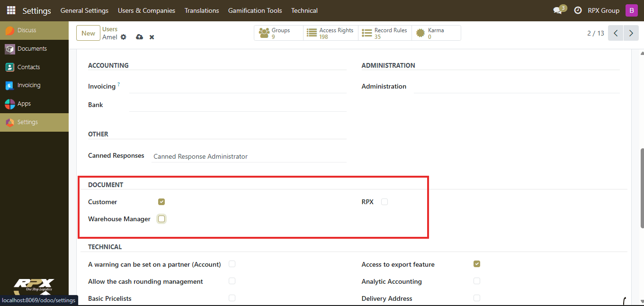The height and width of the screenshot is (306, 644).
Task: Open the conversations chat icon
Action: [557, 10]
